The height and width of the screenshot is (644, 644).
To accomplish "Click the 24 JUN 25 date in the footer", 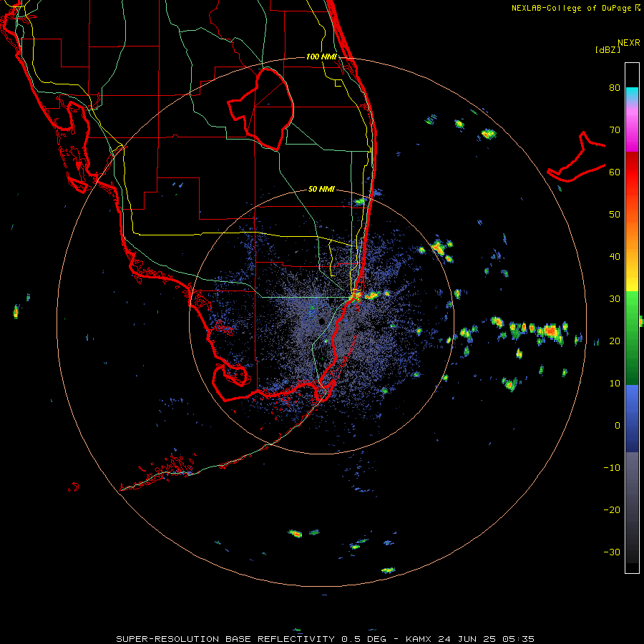I will click(467, 639).
